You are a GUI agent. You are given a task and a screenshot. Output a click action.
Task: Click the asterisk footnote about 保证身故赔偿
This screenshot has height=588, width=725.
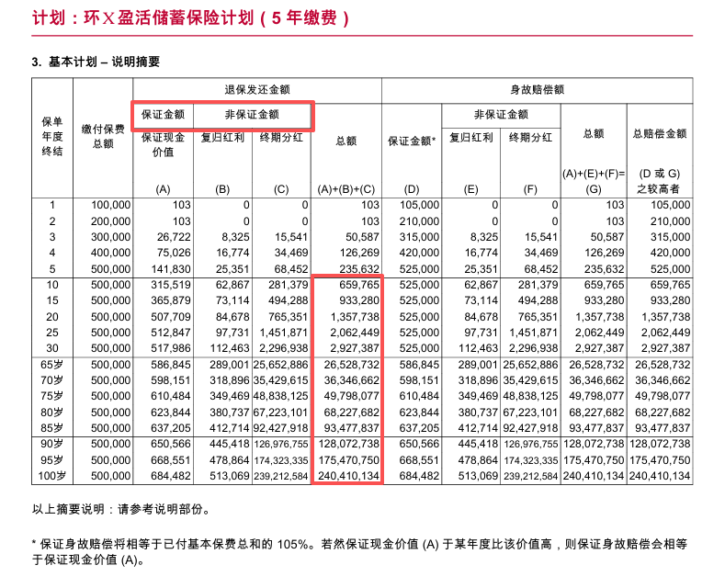point(358,550)
